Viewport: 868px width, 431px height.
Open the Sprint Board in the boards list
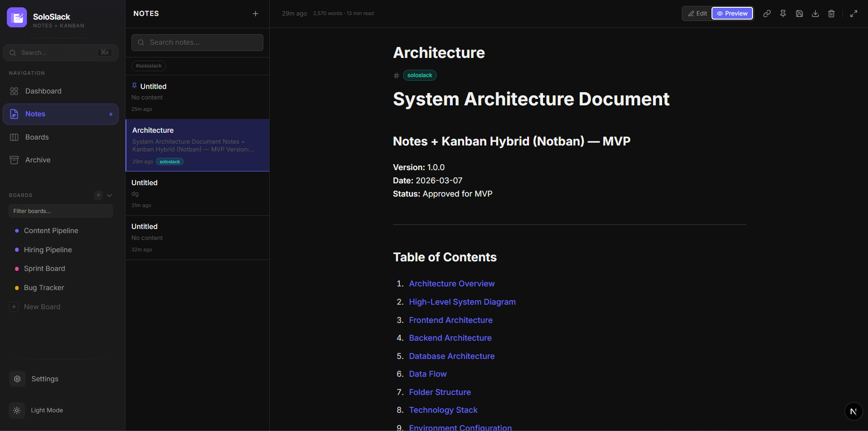click(44, 269)
